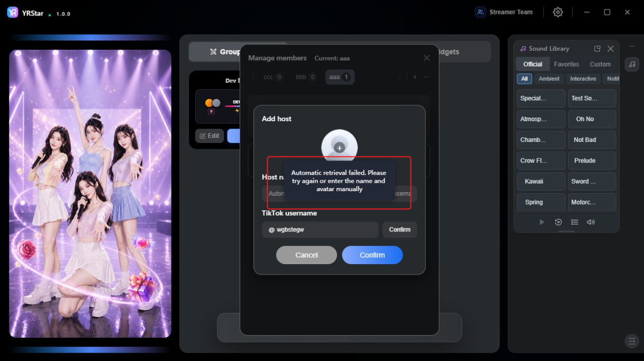Play the Not Bad sound

tap(592, 140)
